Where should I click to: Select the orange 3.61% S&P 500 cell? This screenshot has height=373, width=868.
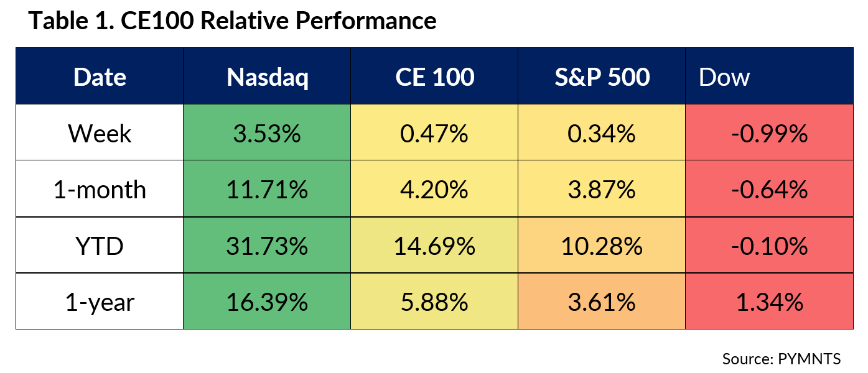point(602,302)
